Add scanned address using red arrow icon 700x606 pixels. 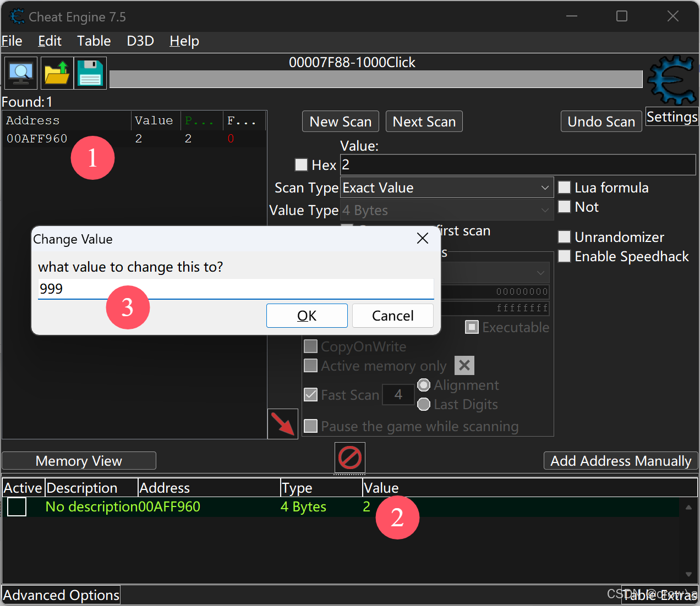[282, 423]
